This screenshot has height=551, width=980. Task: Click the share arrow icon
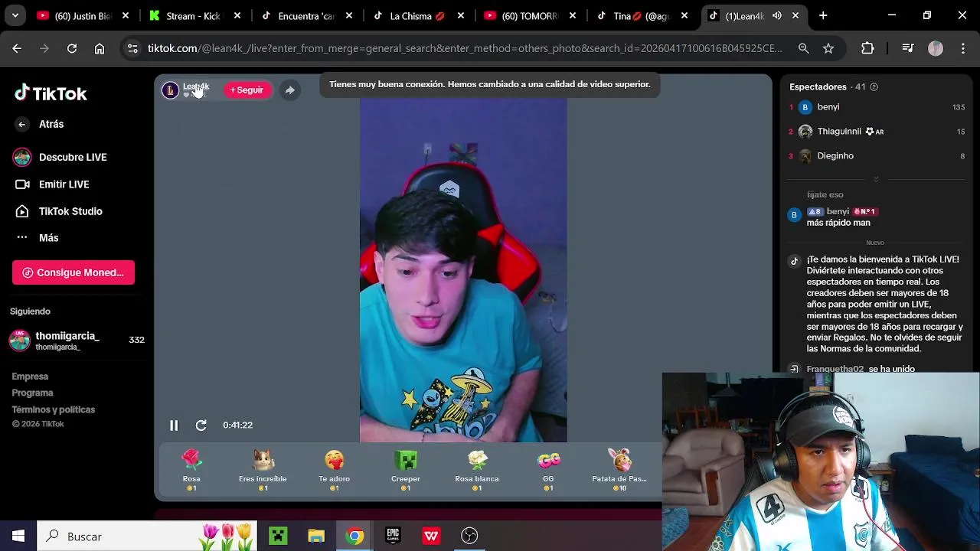tap(289, 90)
